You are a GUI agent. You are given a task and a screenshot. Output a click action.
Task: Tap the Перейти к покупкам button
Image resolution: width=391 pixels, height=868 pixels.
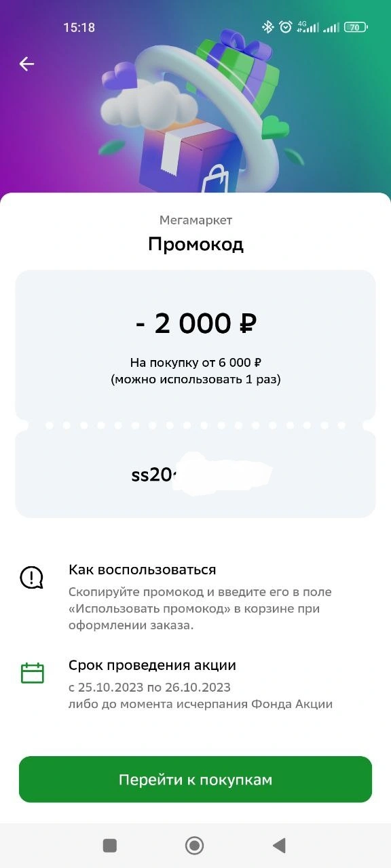[195, 779]
